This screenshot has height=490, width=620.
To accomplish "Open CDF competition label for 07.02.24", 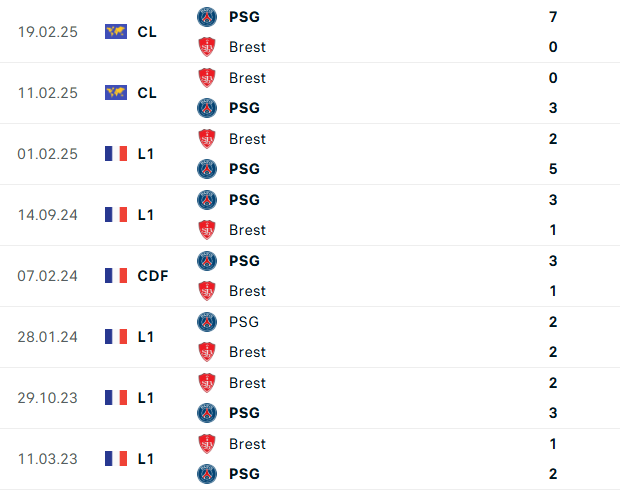I will tap(153, 275).
